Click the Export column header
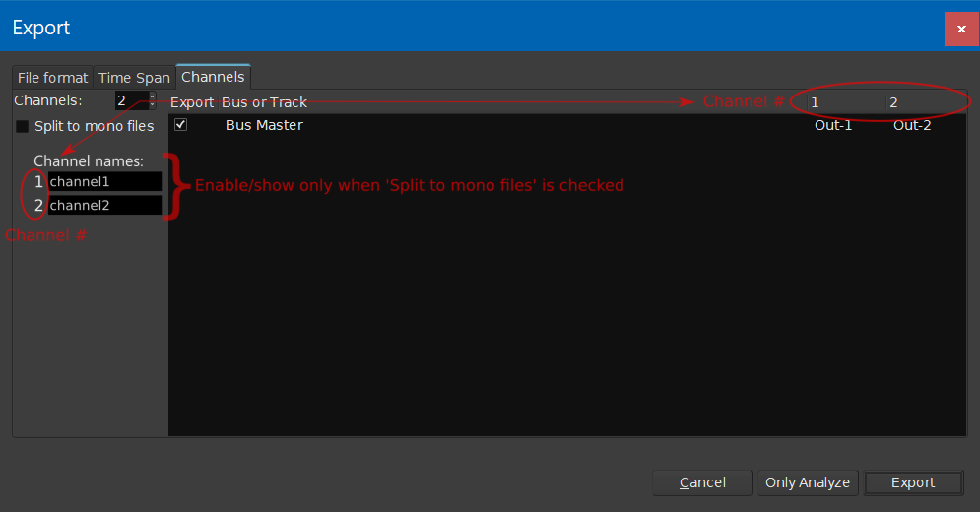Viewport: 980px width, 512px height. [192, 102]
